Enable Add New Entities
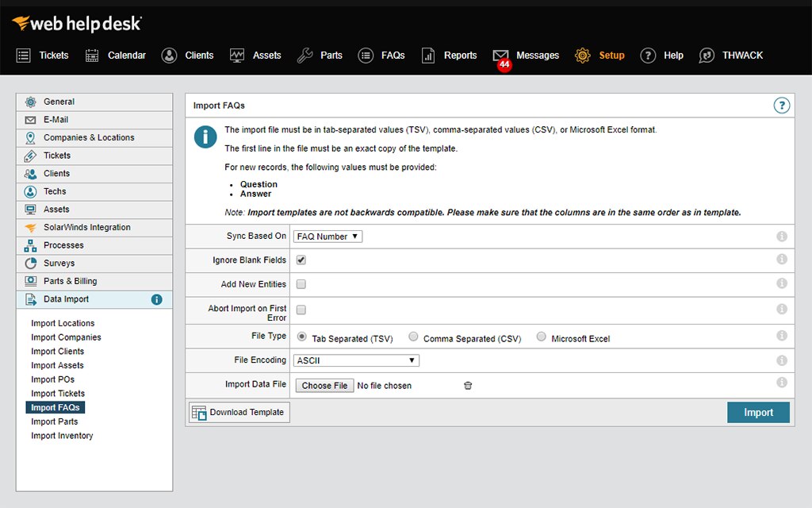Viewport: 812px width, 508px height. 299,283
